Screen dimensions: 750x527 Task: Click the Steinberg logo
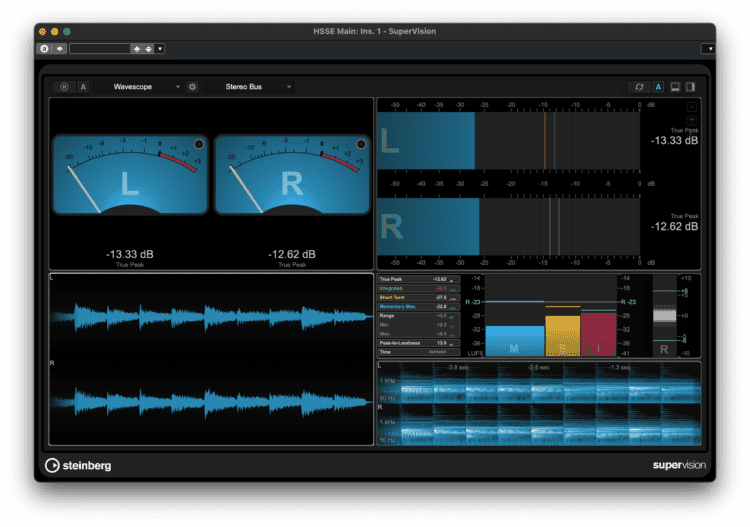tap(78, 465)
